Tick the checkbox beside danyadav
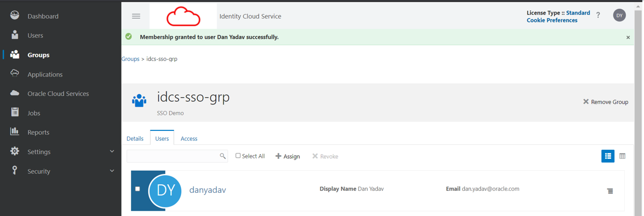644x216 pixels. [138, 189]
